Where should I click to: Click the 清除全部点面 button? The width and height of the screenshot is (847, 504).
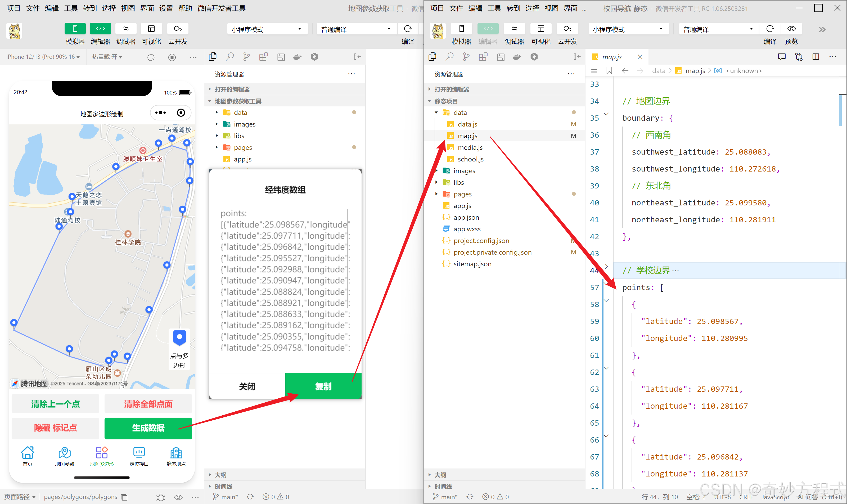pos(148,404)
